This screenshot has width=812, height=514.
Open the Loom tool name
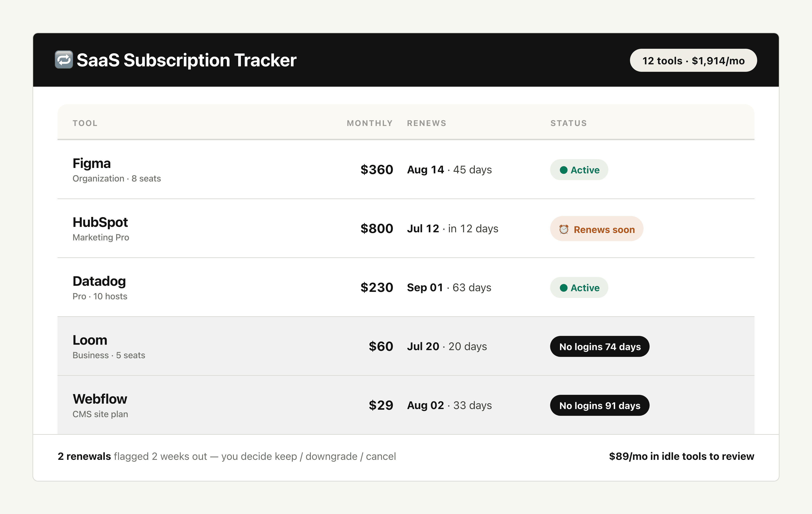90,340
